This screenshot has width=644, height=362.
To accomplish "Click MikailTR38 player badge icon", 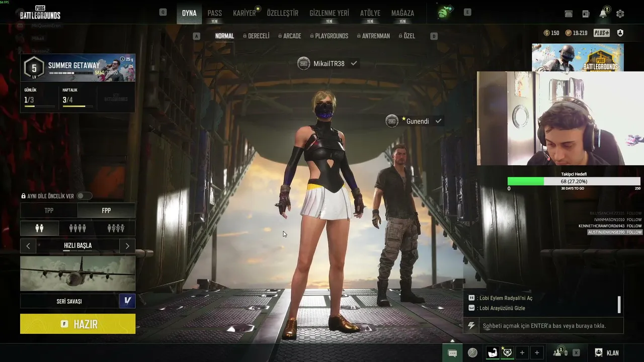I will (303, 63).
